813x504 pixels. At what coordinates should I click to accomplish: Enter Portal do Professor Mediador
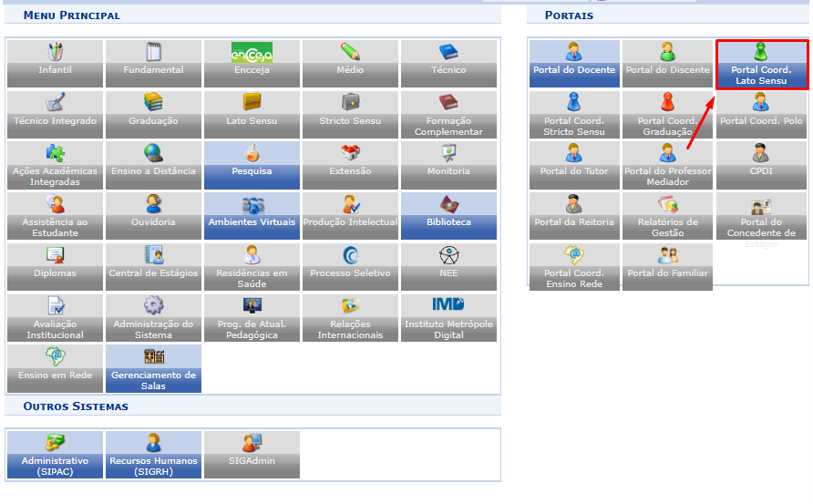[x=668, y=165]
